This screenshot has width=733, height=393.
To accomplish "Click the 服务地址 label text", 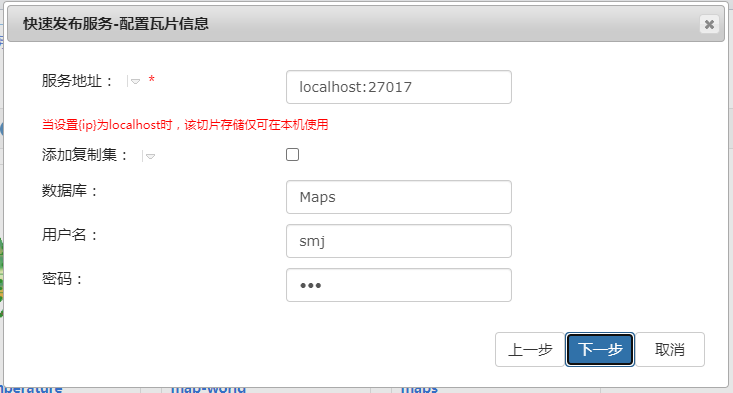I will click(x=77, y=81).
